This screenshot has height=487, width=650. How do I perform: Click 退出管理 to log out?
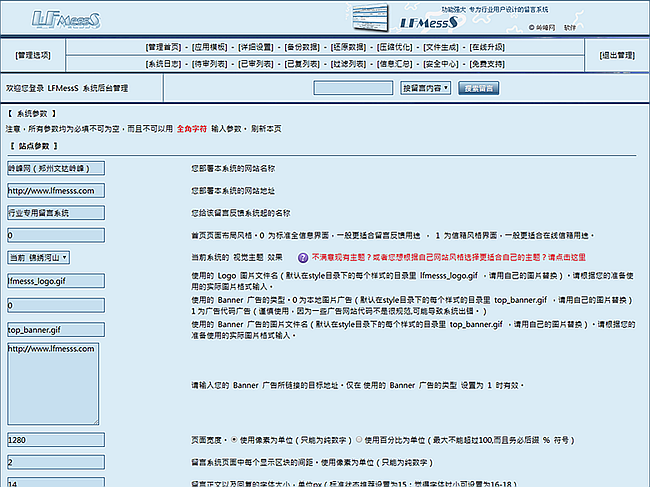(618, 56)
